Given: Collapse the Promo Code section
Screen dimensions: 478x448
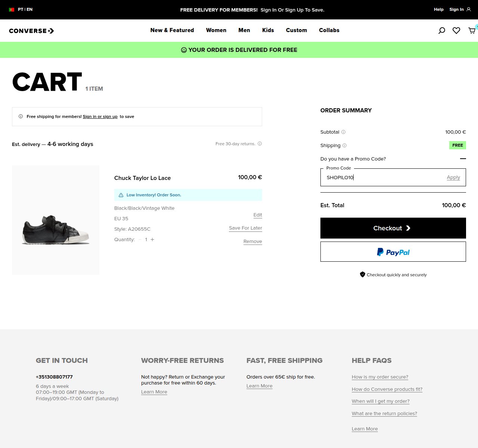Looking at the screenshot, I should tap(463, 159).
